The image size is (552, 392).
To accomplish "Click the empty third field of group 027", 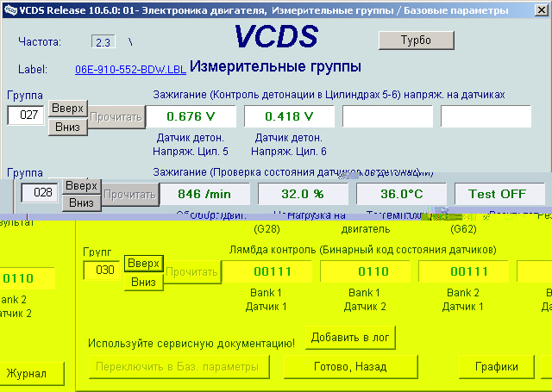I will [387, 116].
